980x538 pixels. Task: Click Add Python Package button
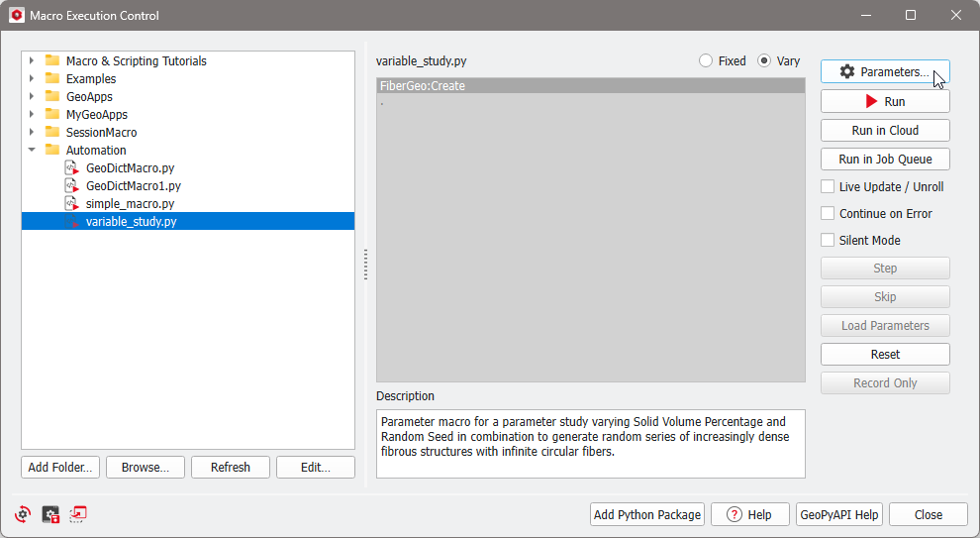click(646, 515)
